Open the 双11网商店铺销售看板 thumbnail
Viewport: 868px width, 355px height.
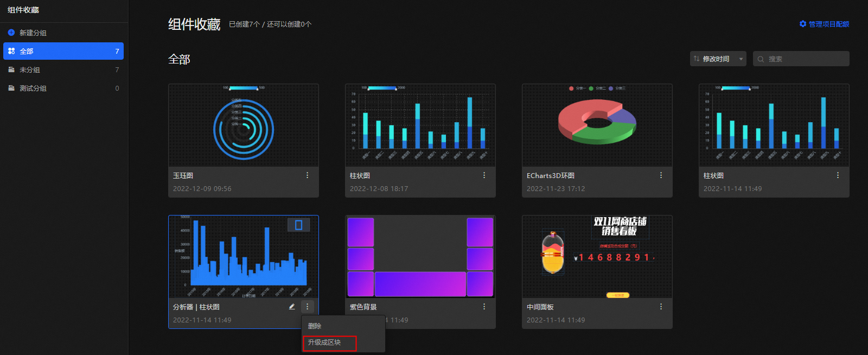[x=597, y=257]
